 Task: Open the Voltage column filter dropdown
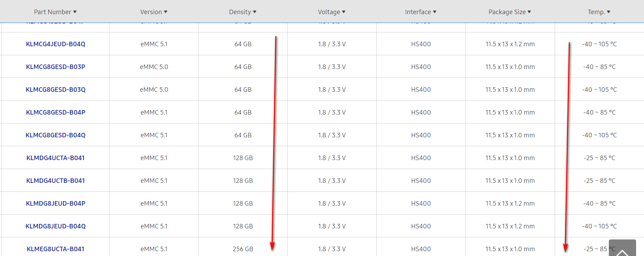pos(332,12)
